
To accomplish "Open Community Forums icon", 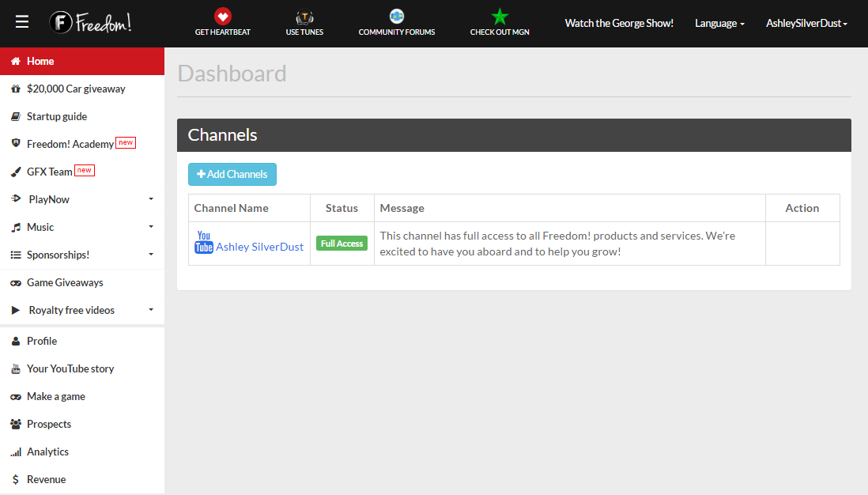I will pos(397,16).
